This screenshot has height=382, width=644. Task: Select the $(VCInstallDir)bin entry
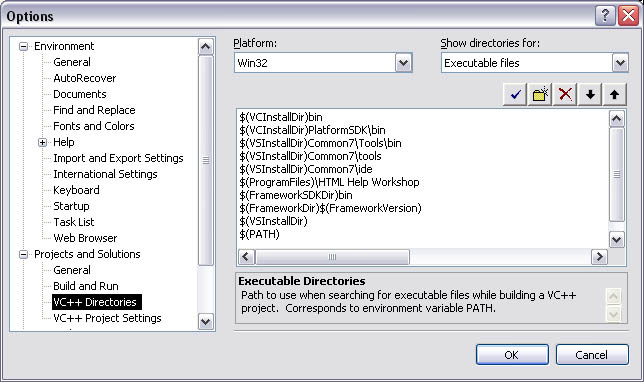(x=281, y=117)
